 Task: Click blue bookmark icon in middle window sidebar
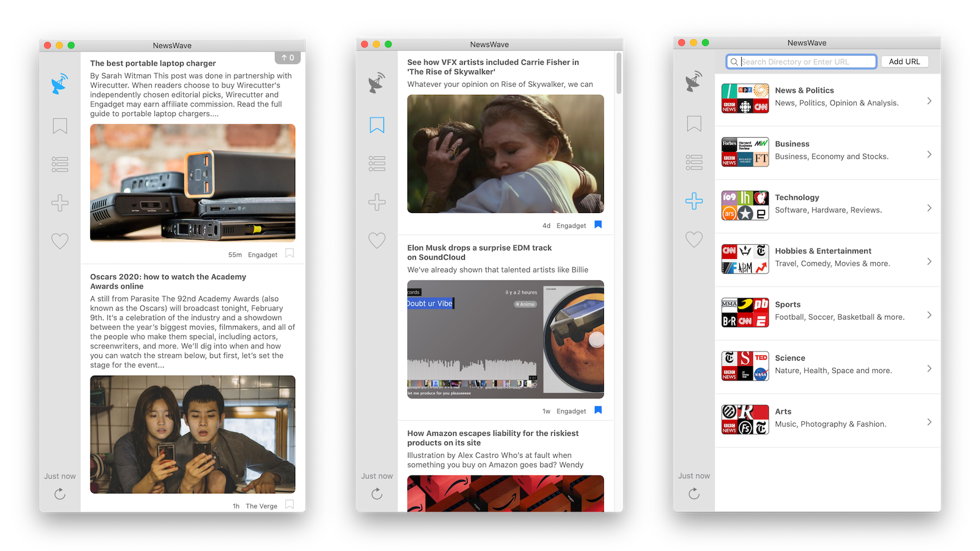[377, 125]
